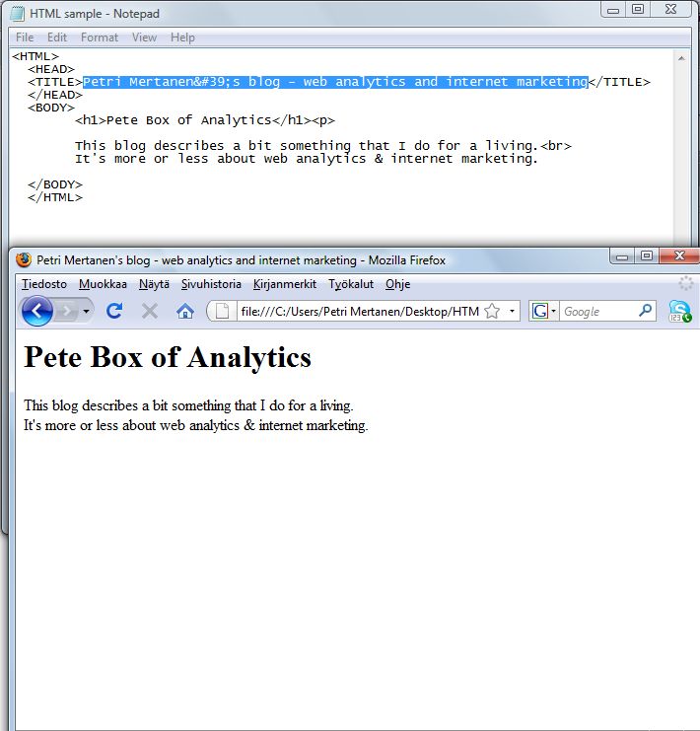Click the Stop loading X icon

click(x=150, y=311)
